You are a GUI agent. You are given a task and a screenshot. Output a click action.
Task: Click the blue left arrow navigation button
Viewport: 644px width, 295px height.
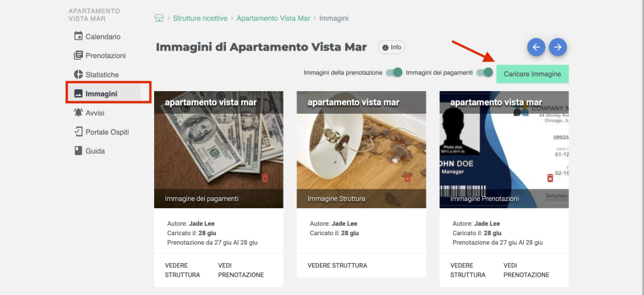click(x=536, y=47)
